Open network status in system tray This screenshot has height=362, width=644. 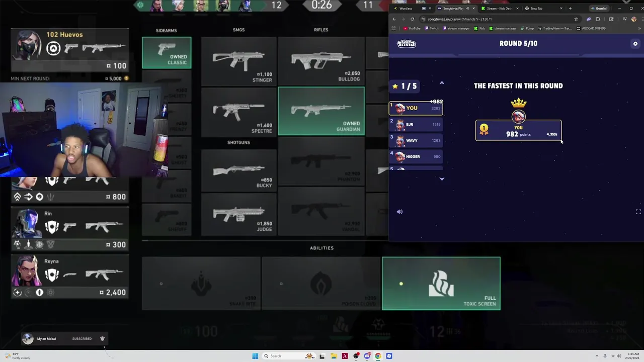click(x=612, y=356)
